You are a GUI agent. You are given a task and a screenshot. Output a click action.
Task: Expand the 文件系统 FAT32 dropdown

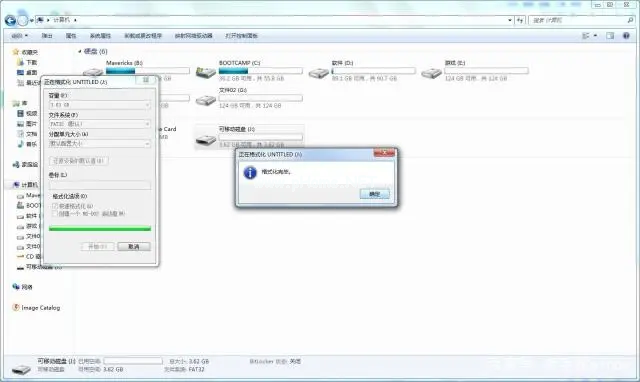coord(100,124)
